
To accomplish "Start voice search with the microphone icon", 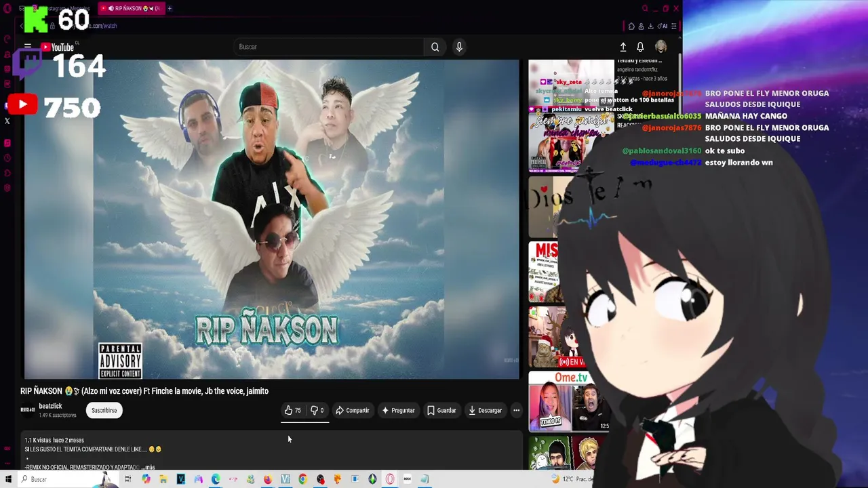I will [459, 47].
